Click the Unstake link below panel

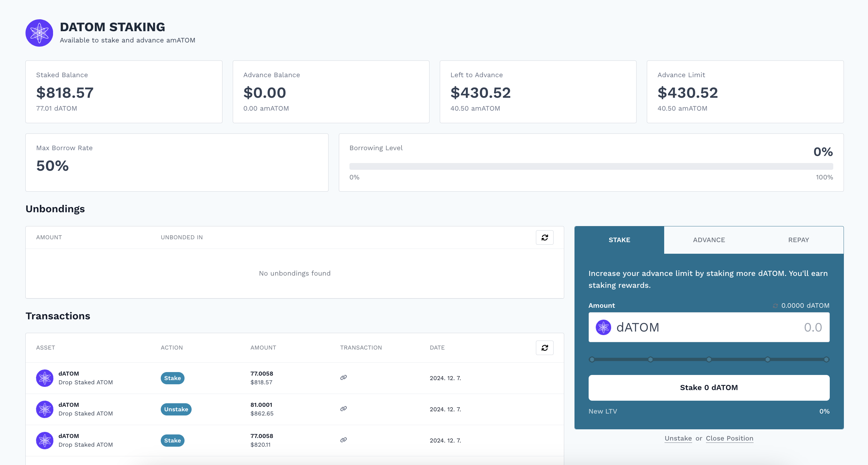pyautogui.click(x=678, y=438)
